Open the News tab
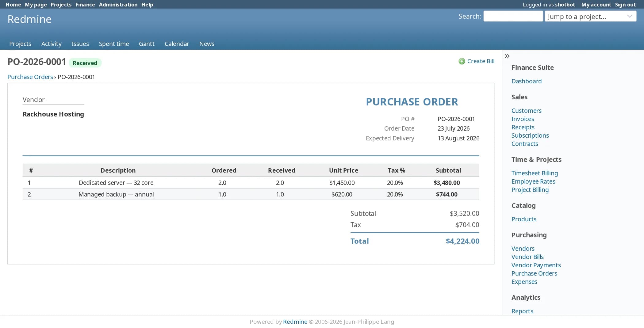 coord(207,44)
